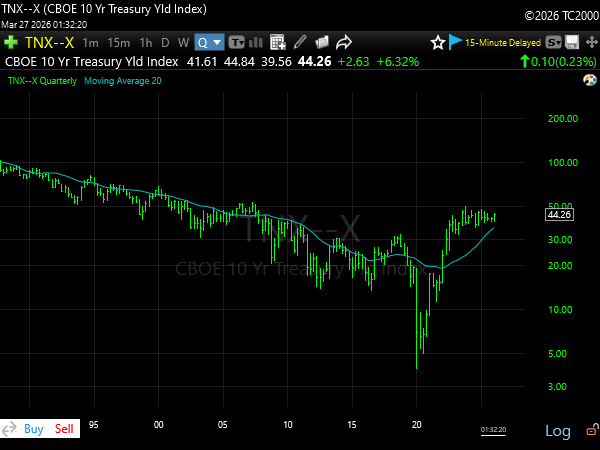Screen dimensions: 600x450
Task: Click the move crosshair arrows icon
Action: 592,42
